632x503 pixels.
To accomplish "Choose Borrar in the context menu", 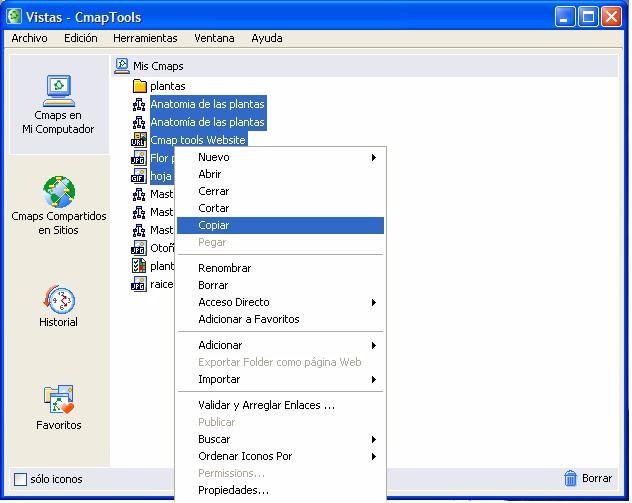I will point(281,285).
